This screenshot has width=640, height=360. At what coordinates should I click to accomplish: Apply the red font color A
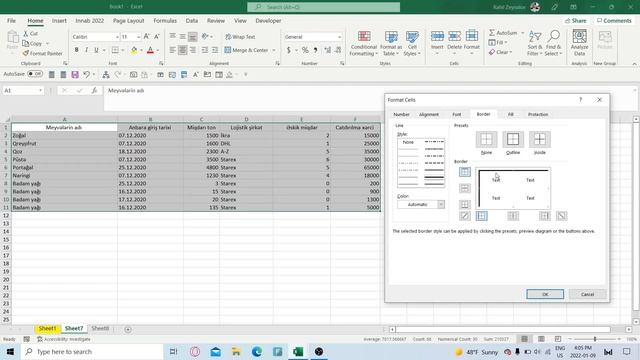(x=150, y=50)
